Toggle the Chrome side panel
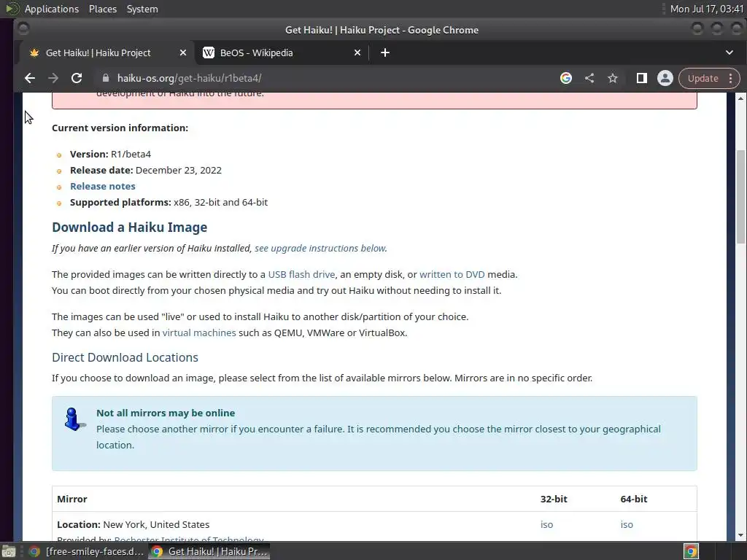Image resolution: width=747 pixels, height=560 pixels. point(642,78)
